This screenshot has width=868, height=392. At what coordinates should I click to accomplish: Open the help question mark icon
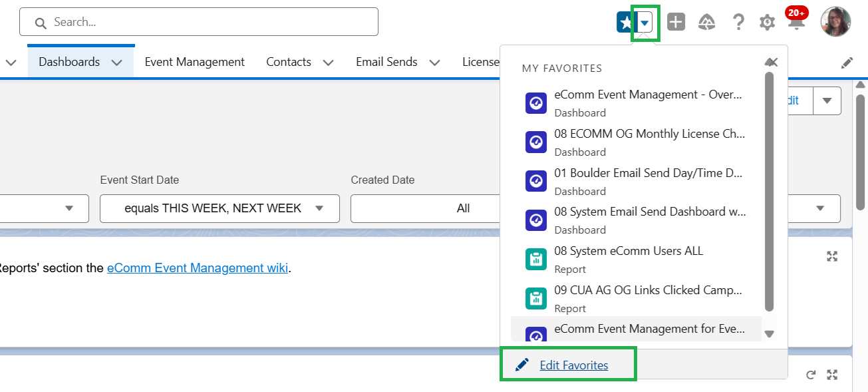point(738,23)
